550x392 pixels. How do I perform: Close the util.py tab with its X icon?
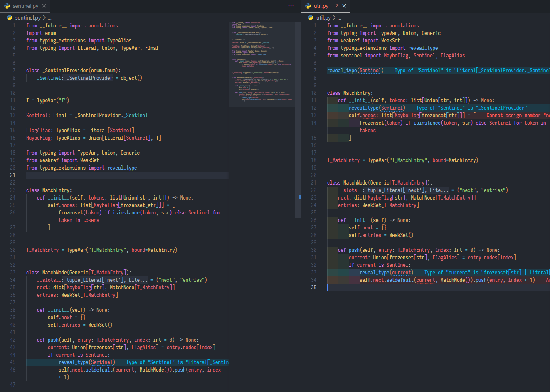click(343, 7)
